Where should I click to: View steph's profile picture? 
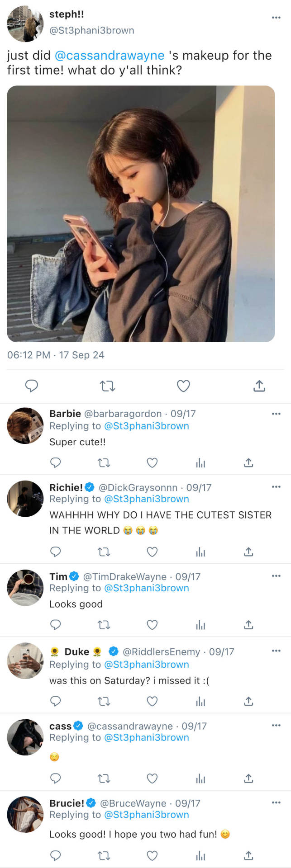click(x=25, y=24)
